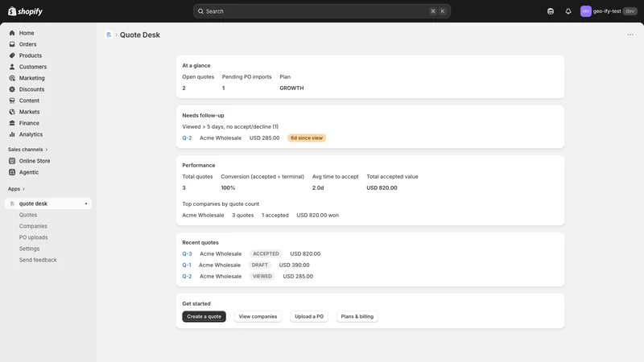Open the Home icon in sidebar
The image size is (644, 362).
(x=12, y=33)
